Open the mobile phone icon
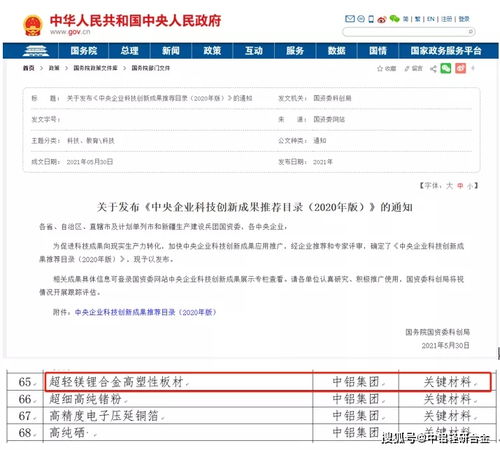The width and height of the screenshot is (500, 450). [371, 19]
